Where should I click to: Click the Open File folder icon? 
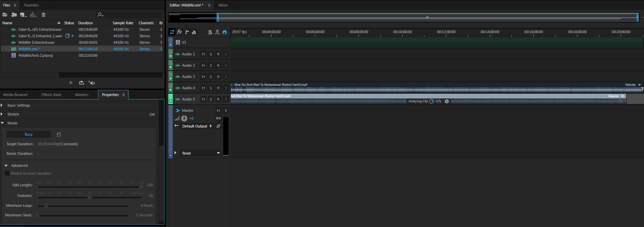coord(5,15)
